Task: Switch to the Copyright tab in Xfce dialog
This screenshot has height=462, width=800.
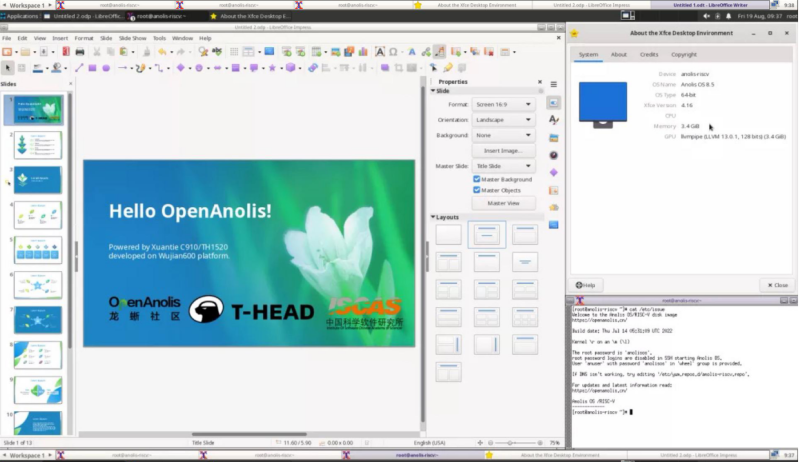Action: [x=684, y=54]
